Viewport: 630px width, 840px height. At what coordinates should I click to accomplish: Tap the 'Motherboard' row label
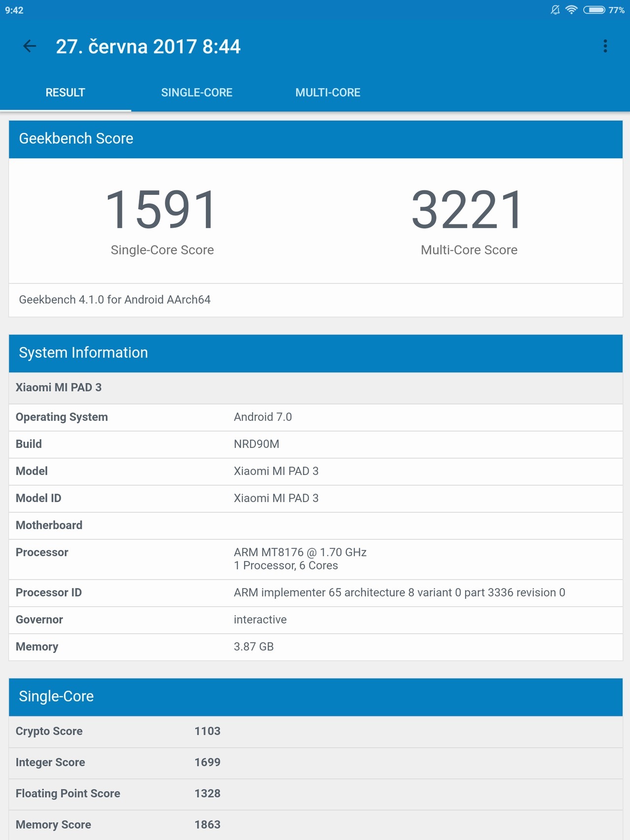point(49,525)
